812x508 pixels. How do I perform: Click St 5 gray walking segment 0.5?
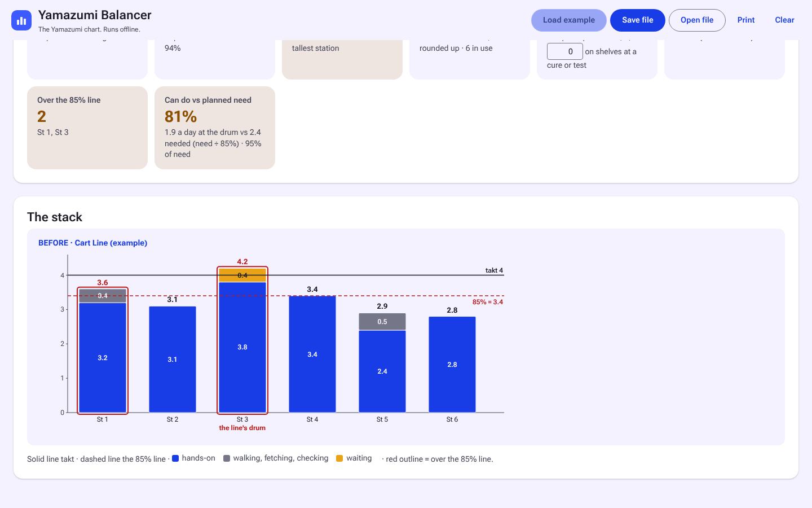point(382,322)
